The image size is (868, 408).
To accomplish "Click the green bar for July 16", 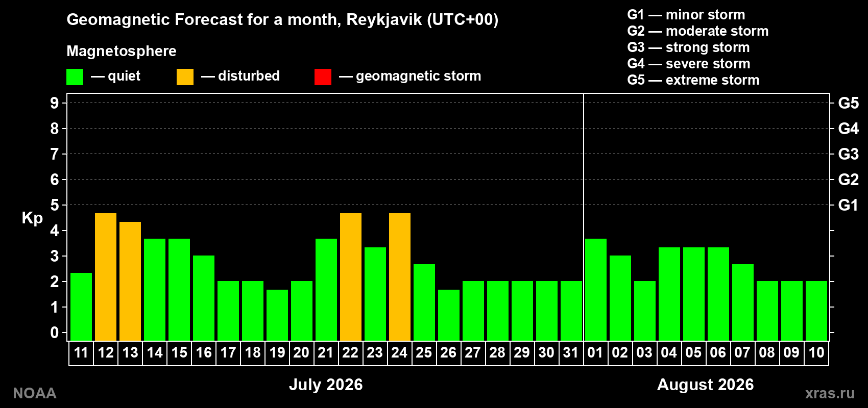I will pos(204,298).
